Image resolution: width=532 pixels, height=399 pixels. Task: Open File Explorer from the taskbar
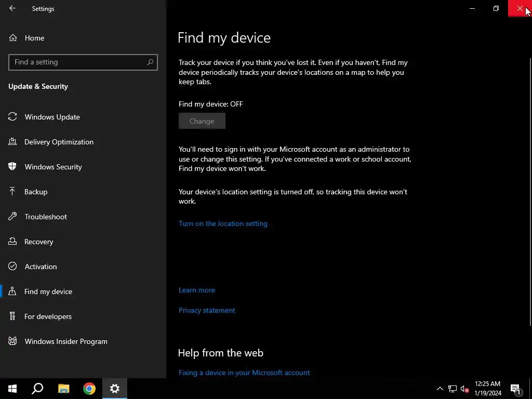tap(63, 389)
